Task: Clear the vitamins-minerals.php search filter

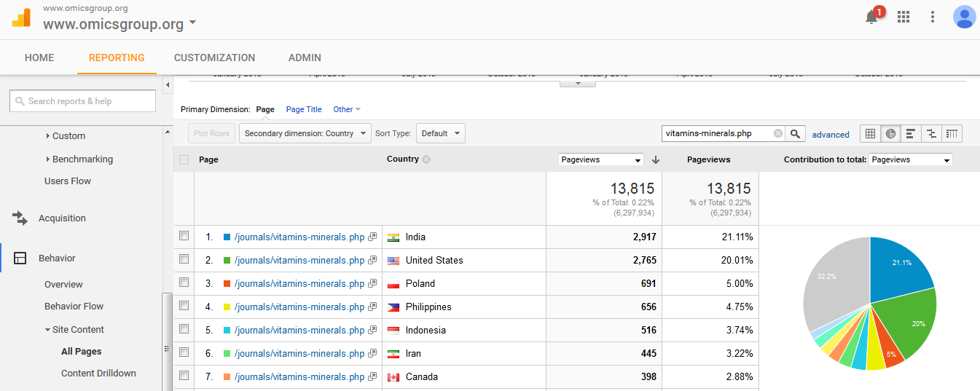Action: (777, 133)
